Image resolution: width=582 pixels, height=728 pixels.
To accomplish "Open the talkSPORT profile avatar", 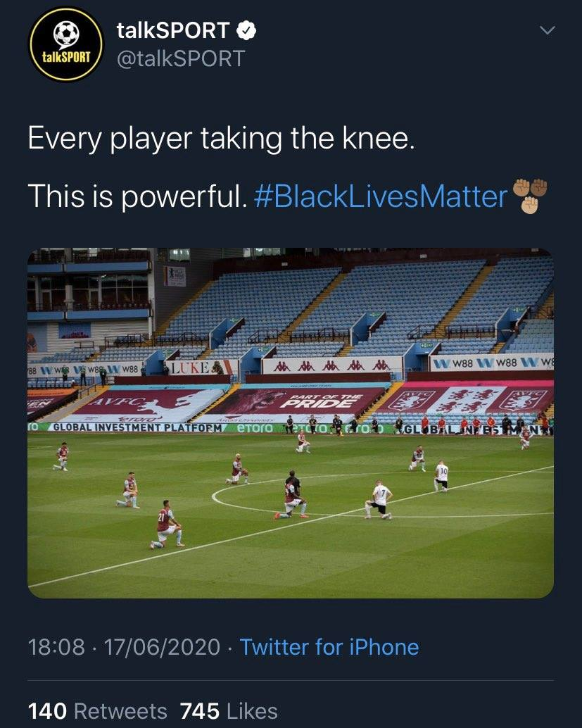I will tap(66, 44).
